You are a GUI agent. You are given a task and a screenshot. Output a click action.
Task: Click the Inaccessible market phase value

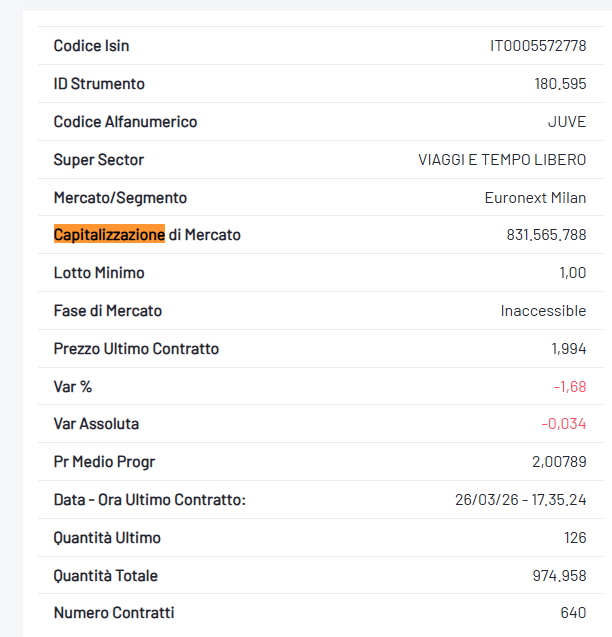pos(543,311)
